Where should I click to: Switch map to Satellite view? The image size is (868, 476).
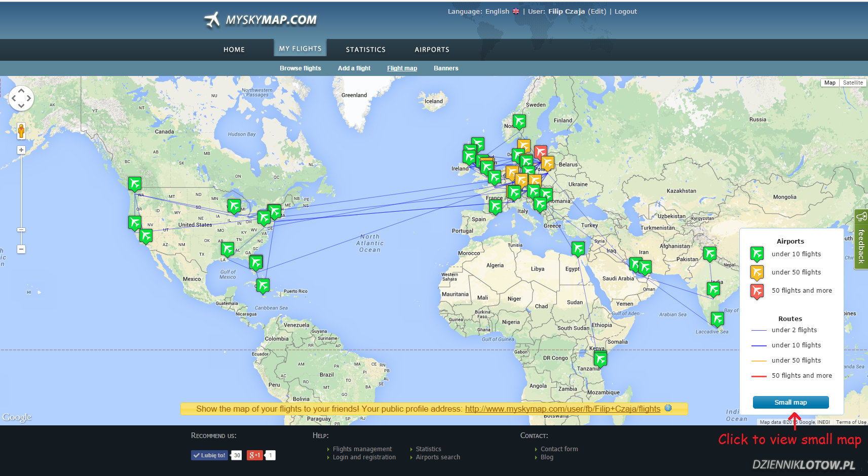(x=853, y=83)
